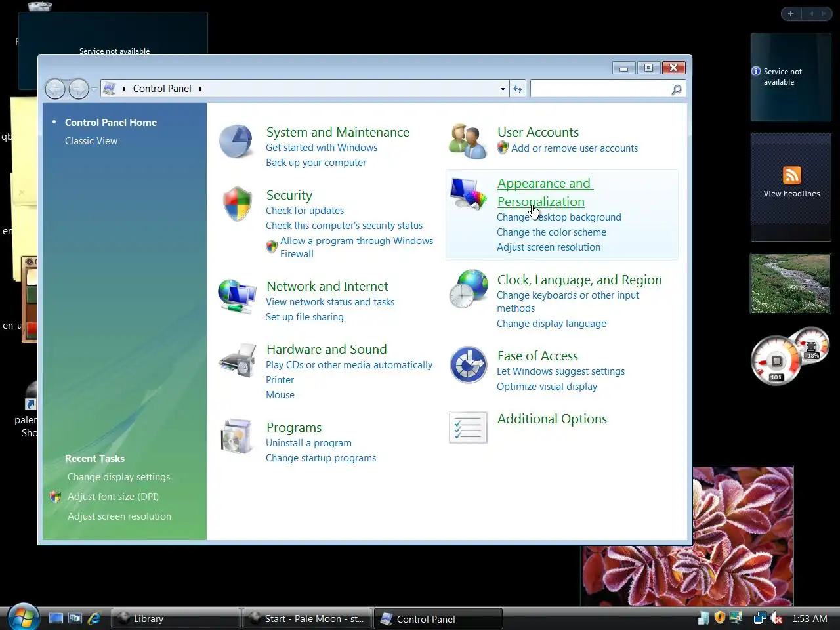Switch to the Library taskbar button
The width and height of the screenshot is (840, 630).
[x=175, y=619]
